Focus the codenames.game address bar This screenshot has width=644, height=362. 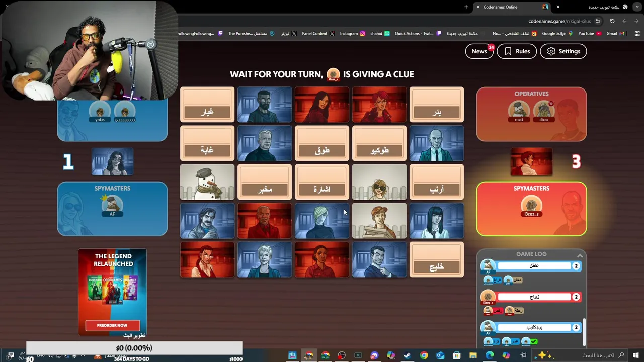point(559,21)
